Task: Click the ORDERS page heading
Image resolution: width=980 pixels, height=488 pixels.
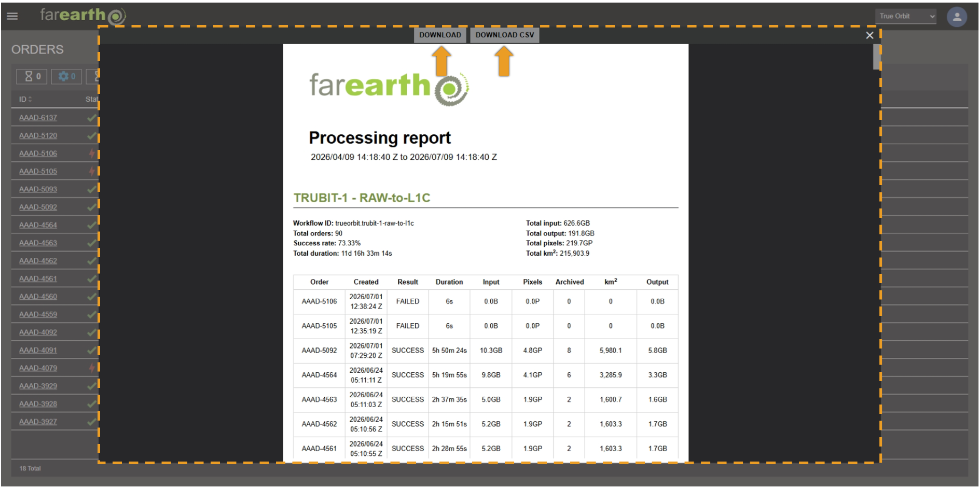Action: (37, 50)
